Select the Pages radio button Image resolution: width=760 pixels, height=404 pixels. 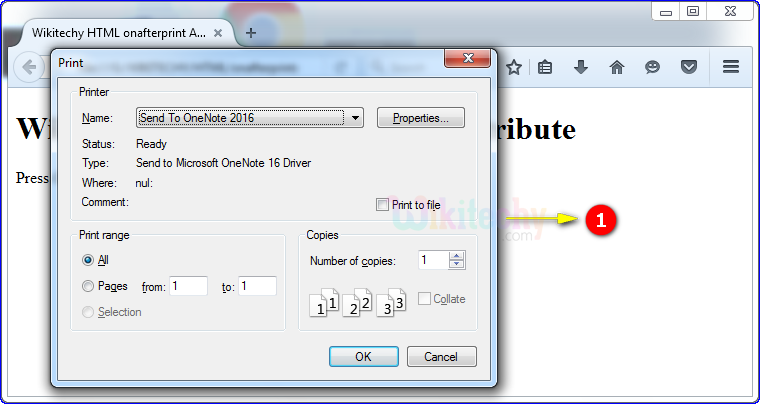89,286
